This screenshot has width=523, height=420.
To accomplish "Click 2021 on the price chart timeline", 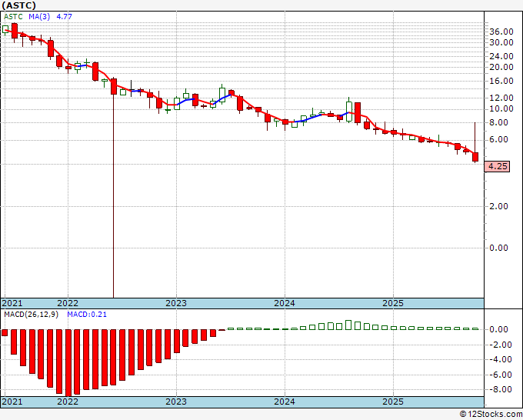I will point(12,303).
